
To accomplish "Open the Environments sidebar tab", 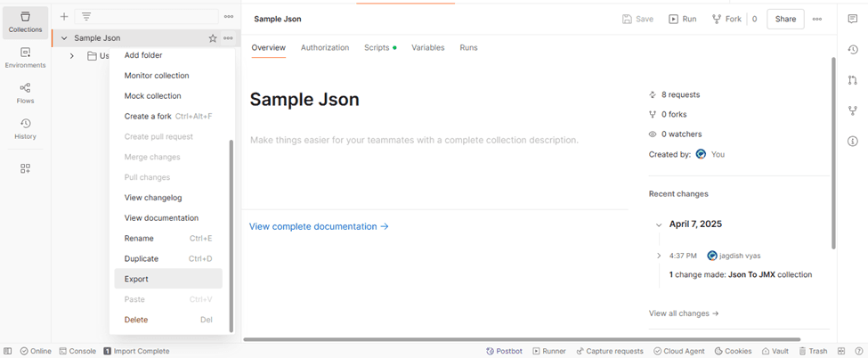I will pyautogui.click(x=26, y=58).
